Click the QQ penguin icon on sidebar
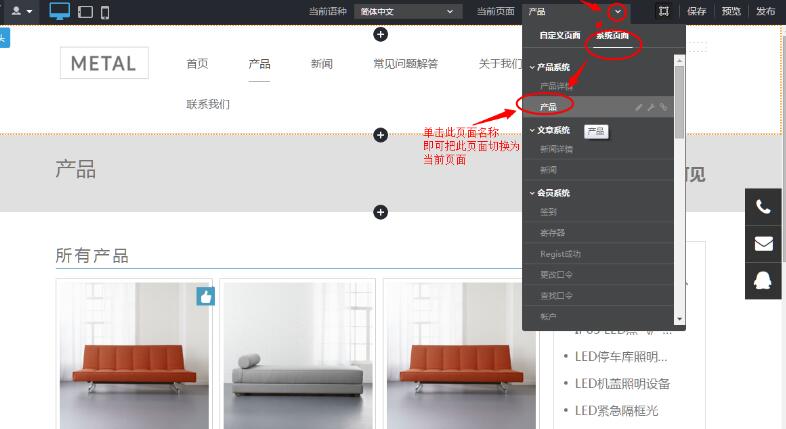Viewport: 786px width, 429px height. coord(763,281)
